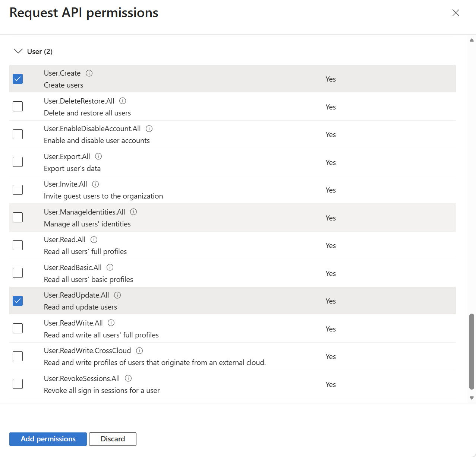Click 'Delete and restore all users' text

point(87,113)
